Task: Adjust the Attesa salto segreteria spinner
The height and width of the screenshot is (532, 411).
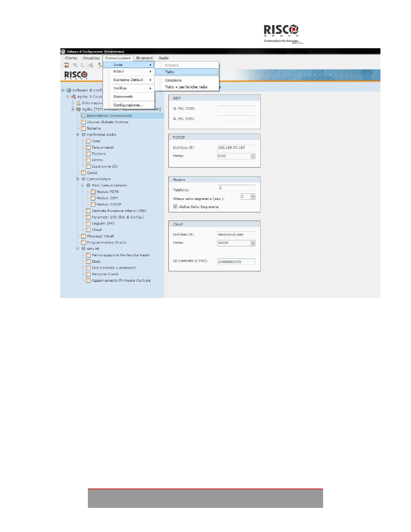Action: [253, 196]
